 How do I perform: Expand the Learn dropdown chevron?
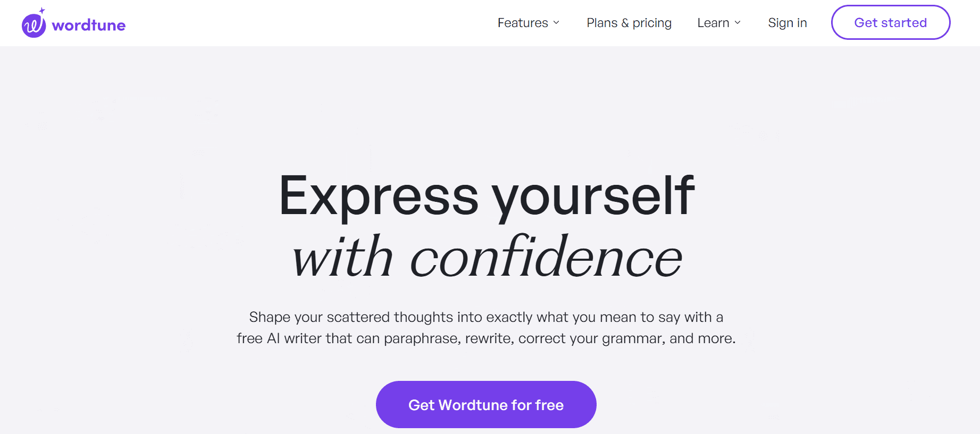click(738, 23)
